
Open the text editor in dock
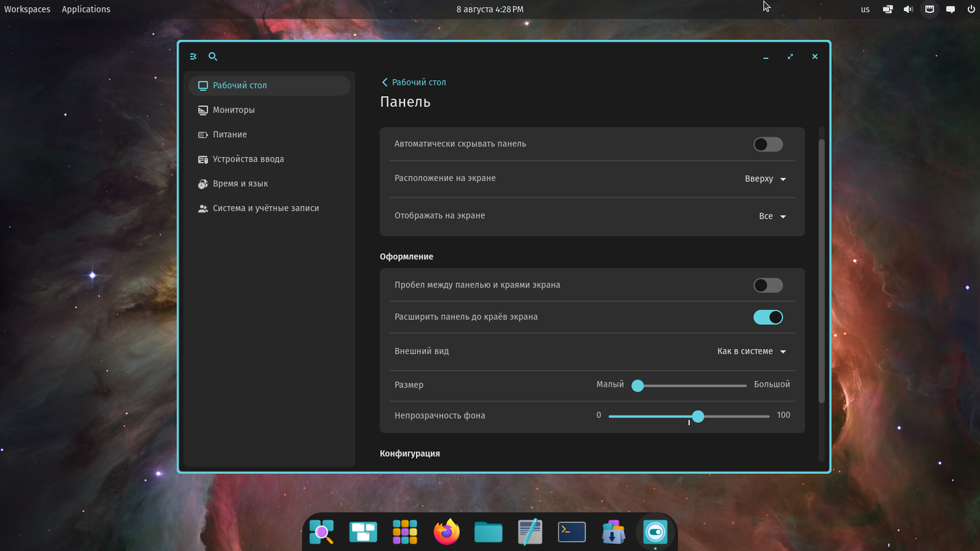[530, 532]
